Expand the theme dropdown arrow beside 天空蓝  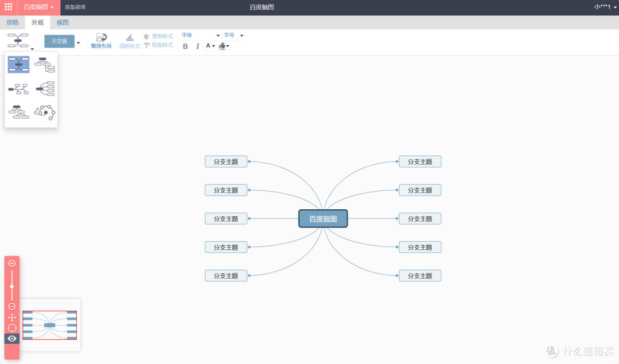[78, 42]
